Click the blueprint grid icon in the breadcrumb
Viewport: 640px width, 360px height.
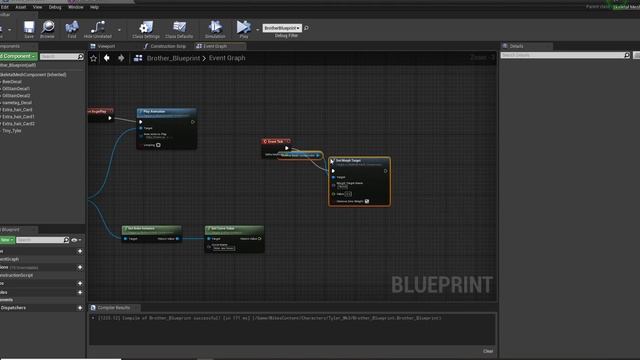(x=138, y=58)
